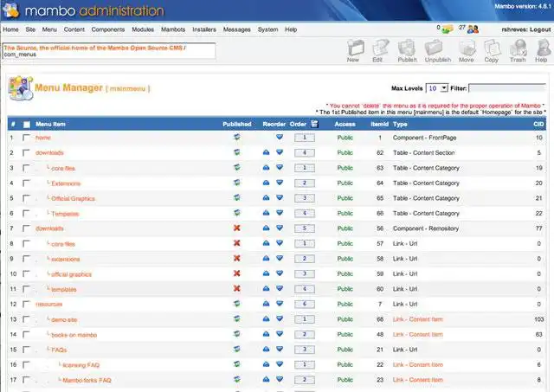Click the users online icon

click(x=473, y=29)
